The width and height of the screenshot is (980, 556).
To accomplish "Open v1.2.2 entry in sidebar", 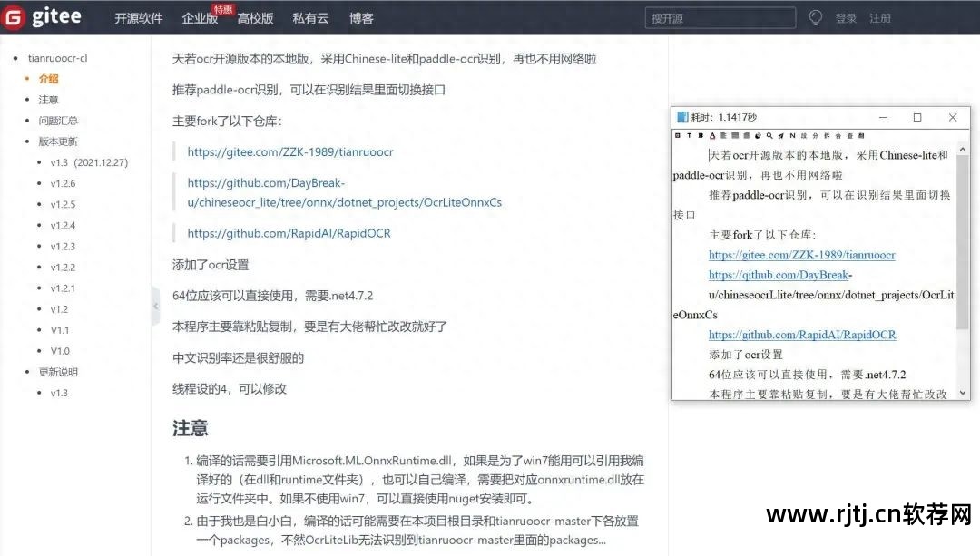I will pyautogui.click(x=64, y=268).
